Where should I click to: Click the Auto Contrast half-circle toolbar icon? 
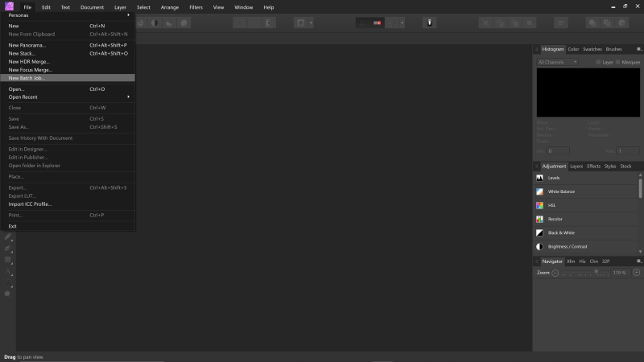point(155,23)
